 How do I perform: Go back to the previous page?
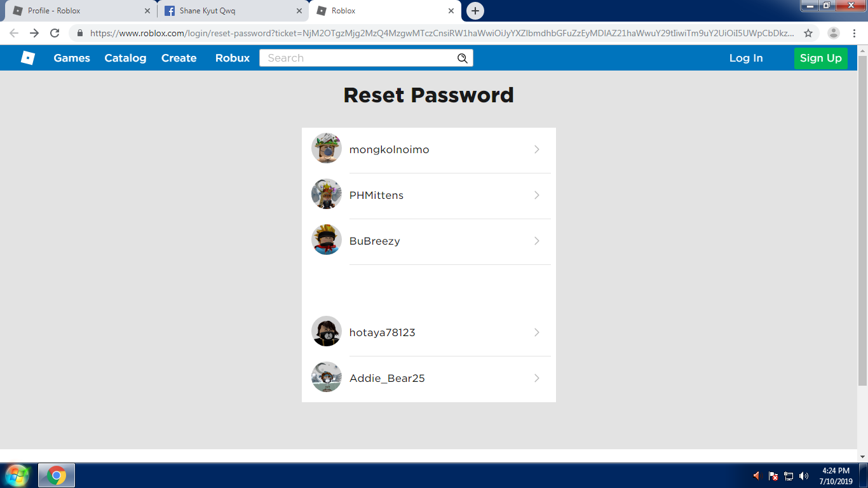14,33
